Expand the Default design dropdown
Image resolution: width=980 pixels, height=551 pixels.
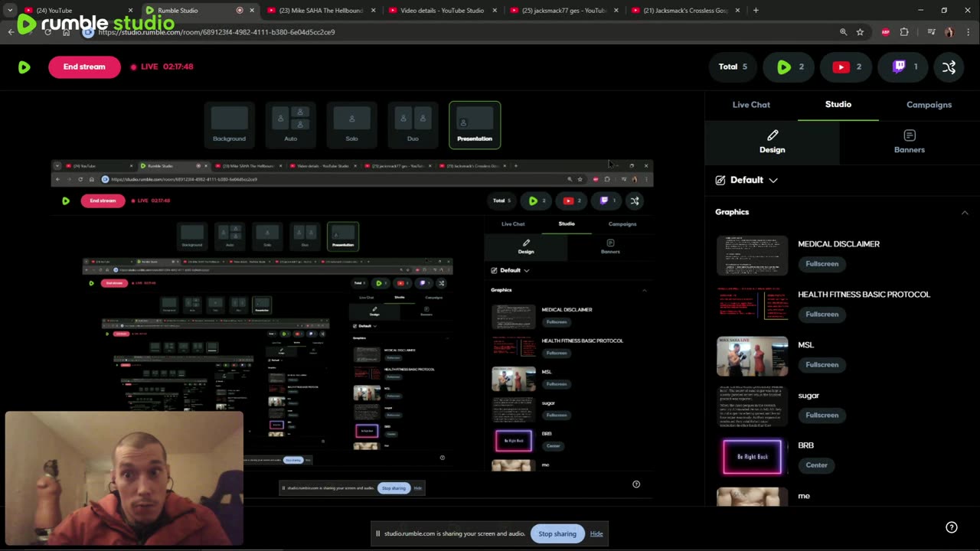[773, 180]
